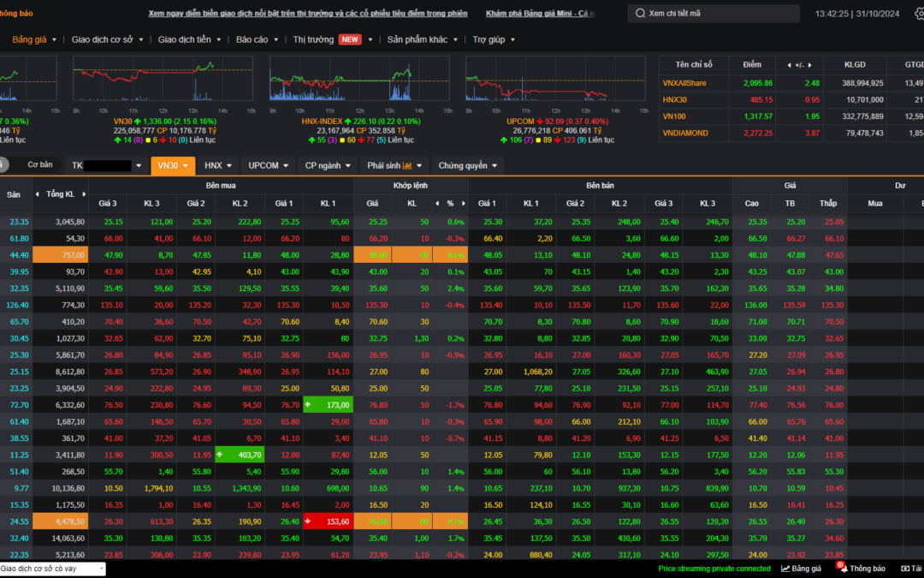Open the Báo cáo menu

pyautogui.click(x=252, y=39)
